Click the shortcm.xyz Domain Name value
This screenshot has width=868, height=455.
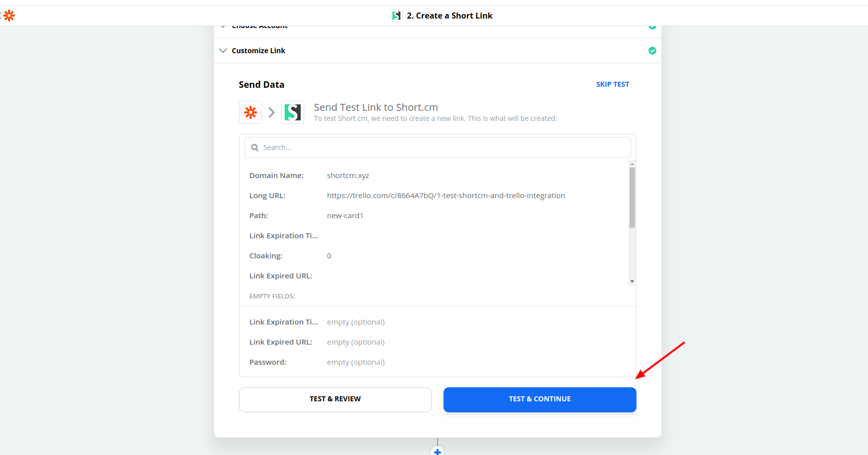tap(348, 176)
